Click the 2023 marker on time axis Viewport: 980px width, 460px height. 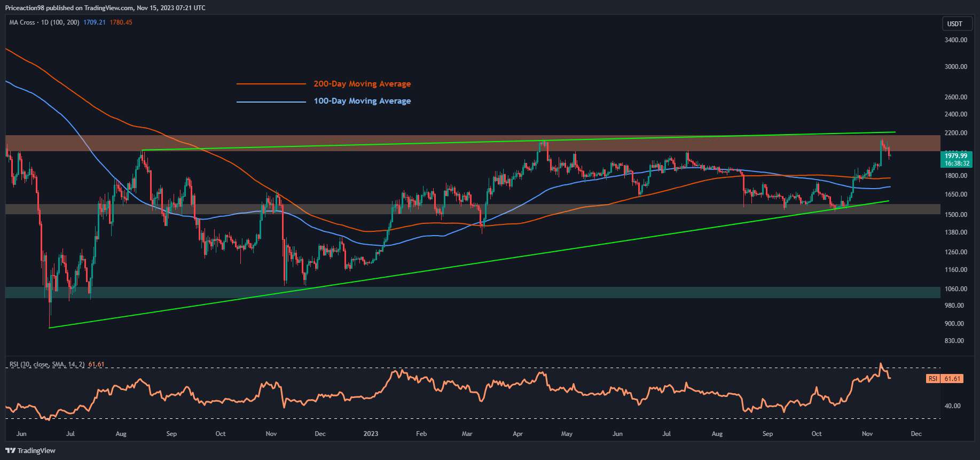pyautogui.click(x=371, y=434)
